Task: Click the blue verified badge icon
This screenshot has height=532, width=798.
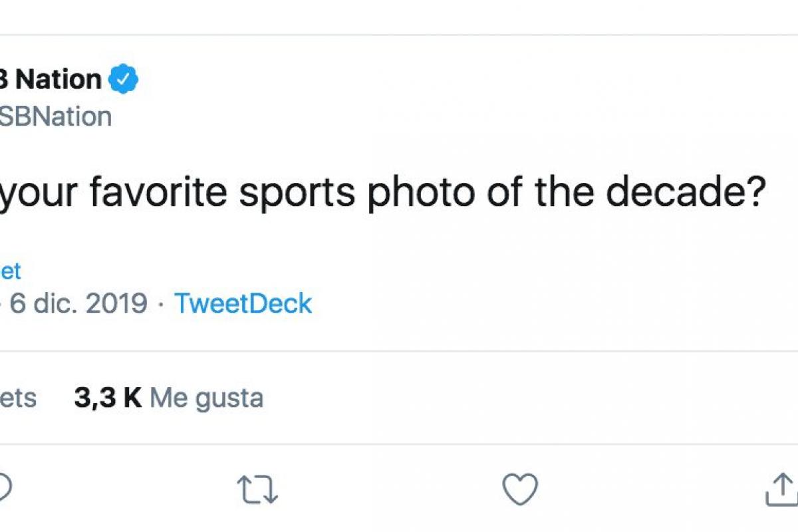Action: click(124, 80)
